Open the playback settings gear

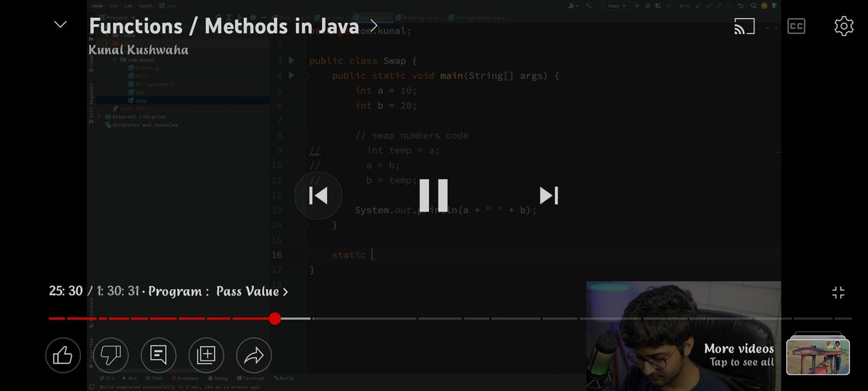tap(843, 26)
